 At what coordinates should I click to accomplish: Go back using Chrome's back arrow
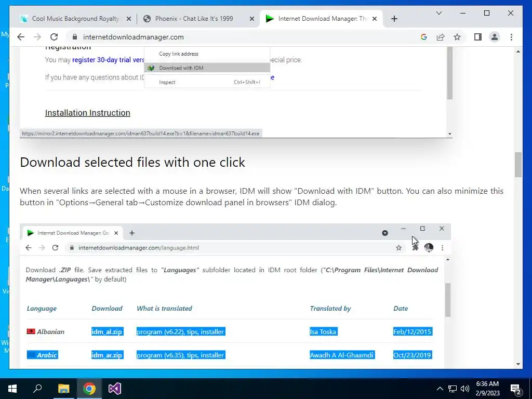pyautogui.click(x=21, y=37)
